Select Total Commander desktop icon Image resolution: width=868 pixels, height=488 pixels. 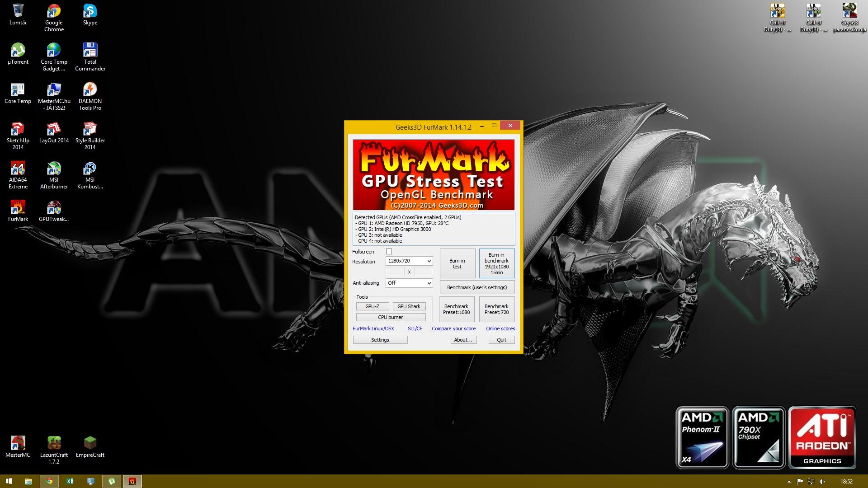click(x=90, y=57)
